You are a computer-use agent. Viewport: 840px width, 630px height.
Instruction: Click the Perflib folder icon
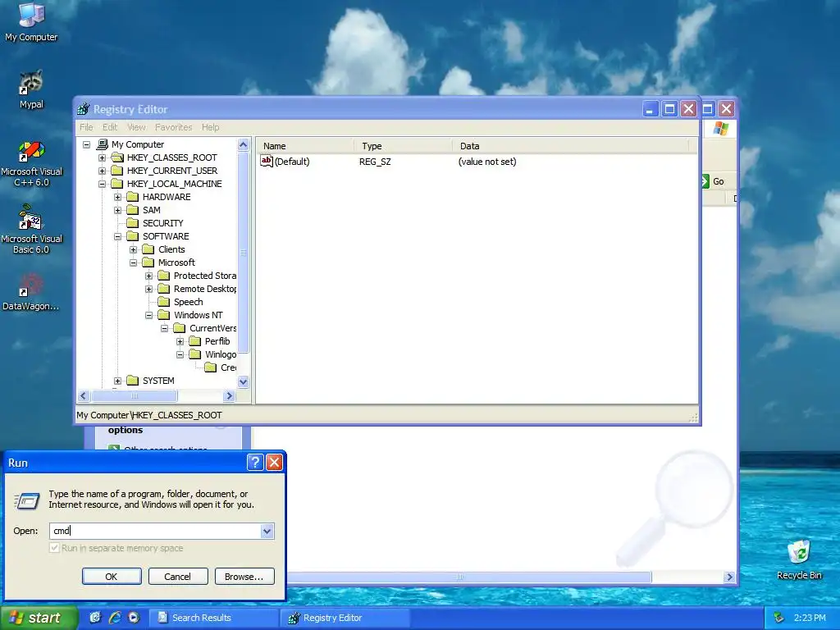coord(195,341)
